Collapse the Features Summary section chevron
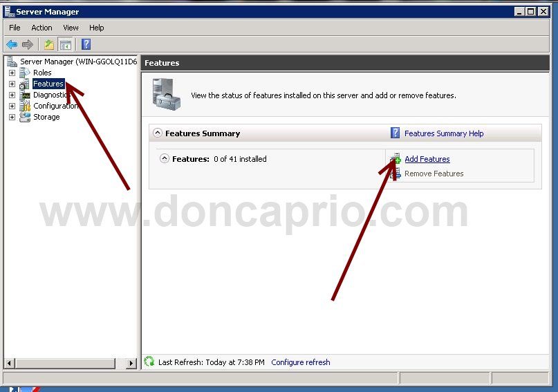 pyautogui.click(x=157, y=133)
